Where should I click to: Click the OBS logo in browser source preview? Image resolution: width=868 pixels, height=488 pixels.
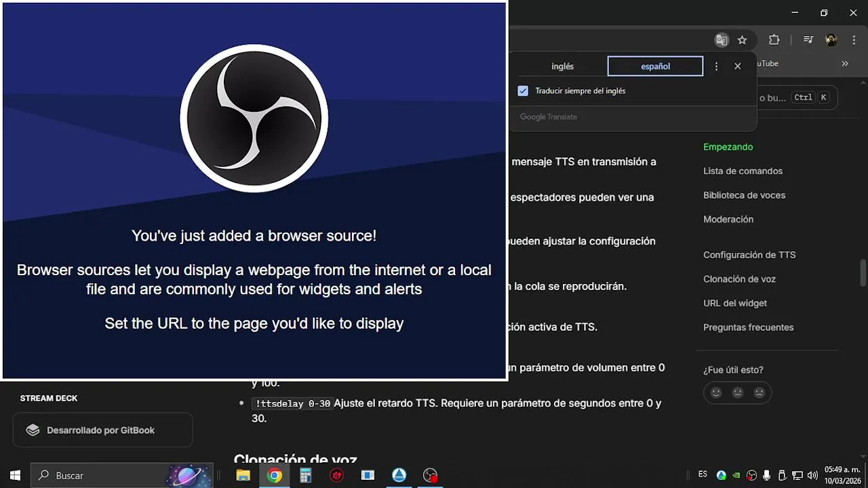[254, 119]
